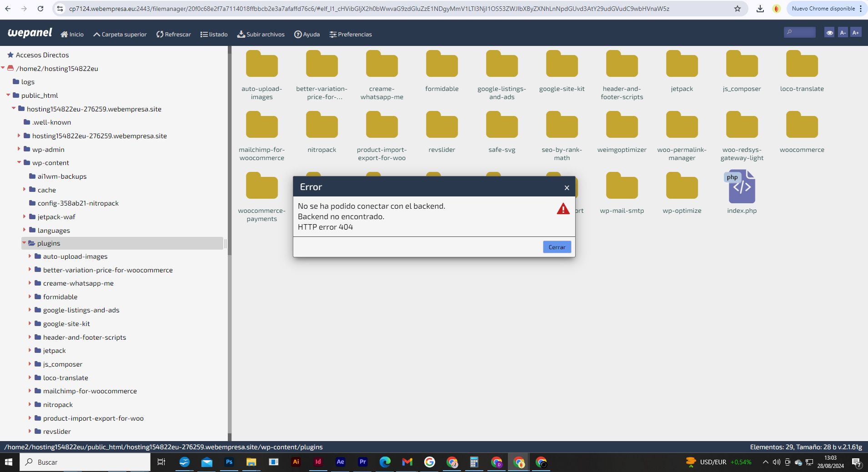Open the safe-svg folder icon
Viewport: 868px width, 472px height.
[502, 125]
